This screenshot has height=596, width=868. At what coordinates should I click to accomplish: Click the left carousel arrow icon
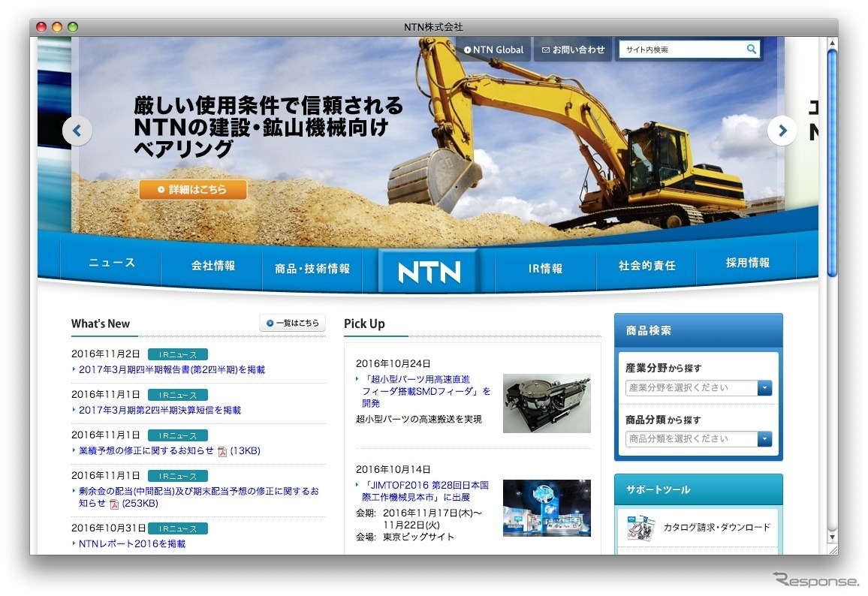coord(77,131)
